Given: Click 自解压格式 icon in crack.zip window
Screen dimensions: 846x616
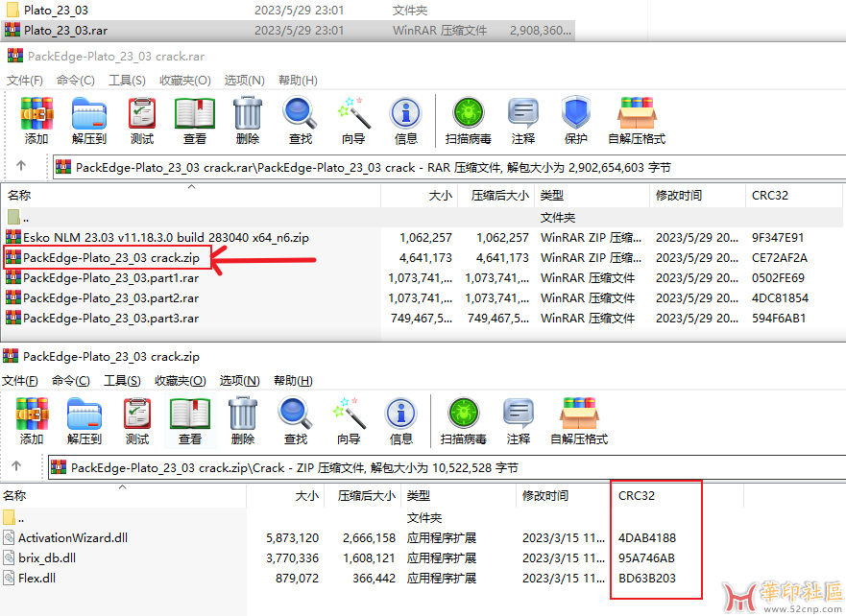Looking at the screenshot, I should (x=579, y=414).
